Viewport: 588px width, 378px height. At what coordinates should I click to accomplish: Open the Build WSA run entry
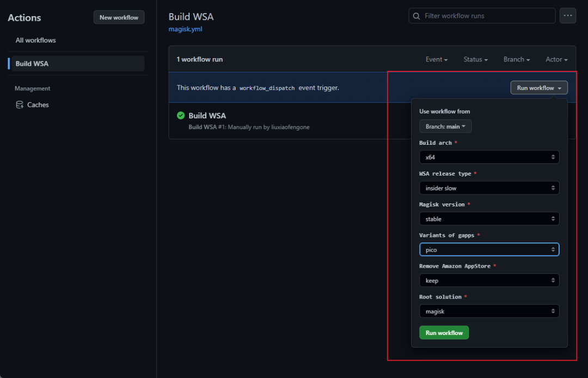pyautogui.click(x=207, y=115)
